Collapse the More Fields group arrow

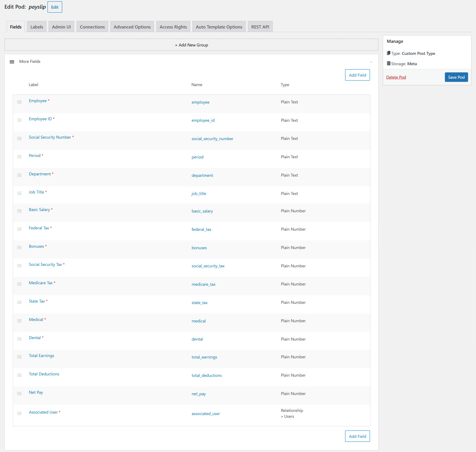coord(371,62)
